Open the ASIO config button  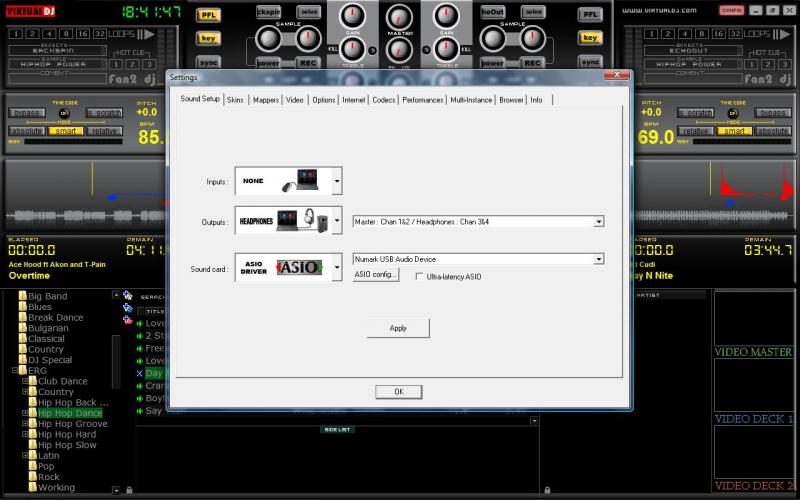point(376,274)
